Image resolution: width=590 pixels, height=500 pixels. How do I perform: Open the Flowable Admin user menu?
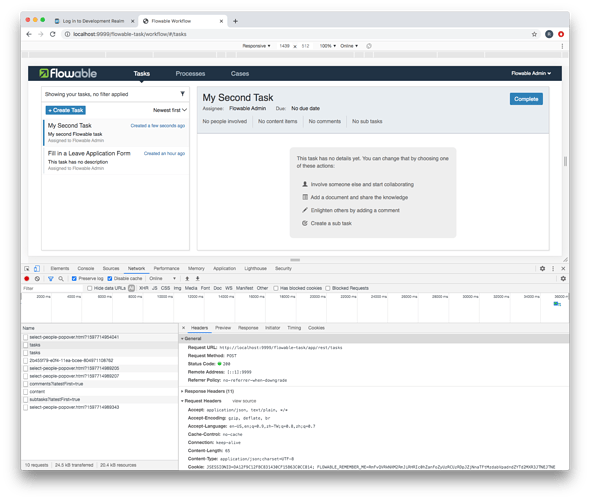531,73
